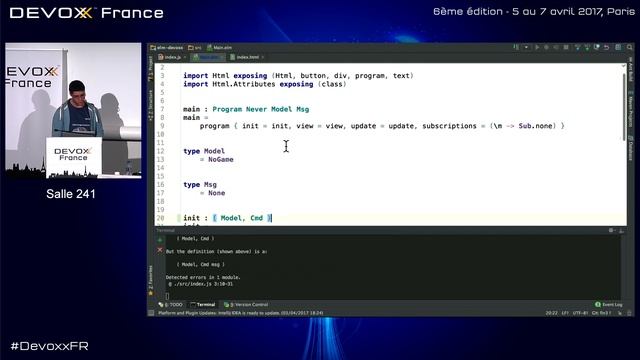This screenshot has height=360, width=640.
Task: Click the tool window quick-access icon in status bar
Action: 151,313
